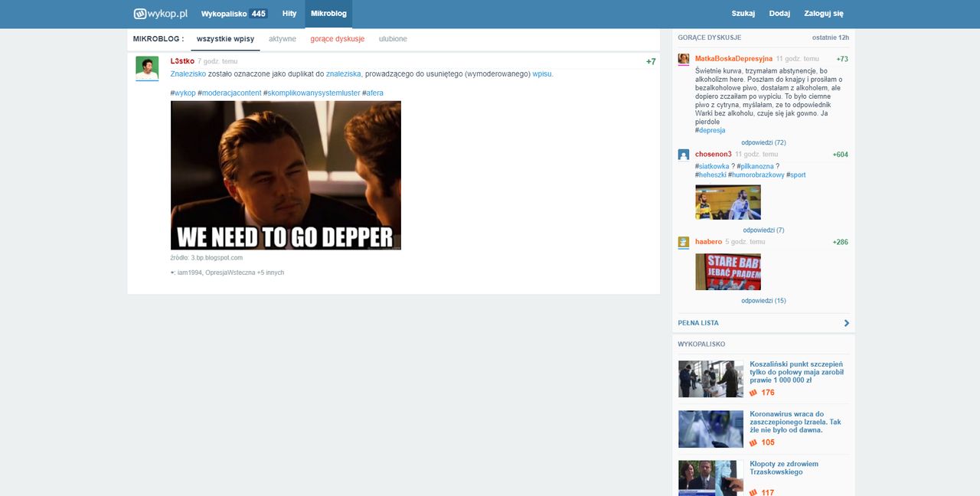Open the vaccination point article thumbnail
Screen dimensions: 980x496
[x=710, y=379]
